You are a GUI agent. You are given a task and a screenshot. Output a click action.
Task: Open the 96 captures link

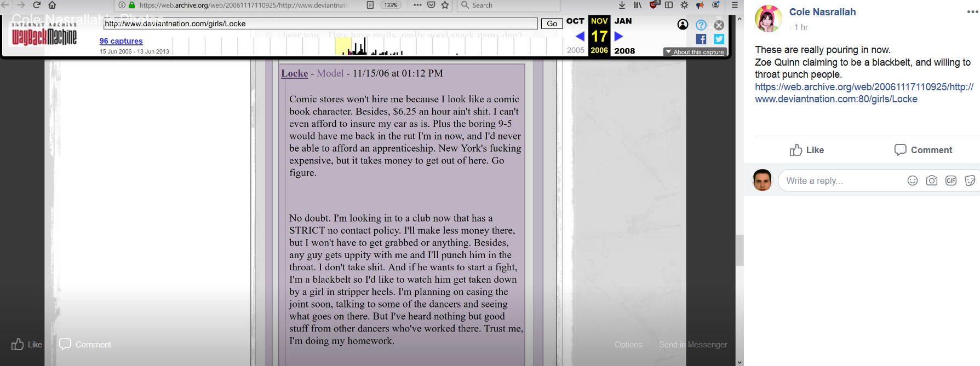(x=121, y=41)
